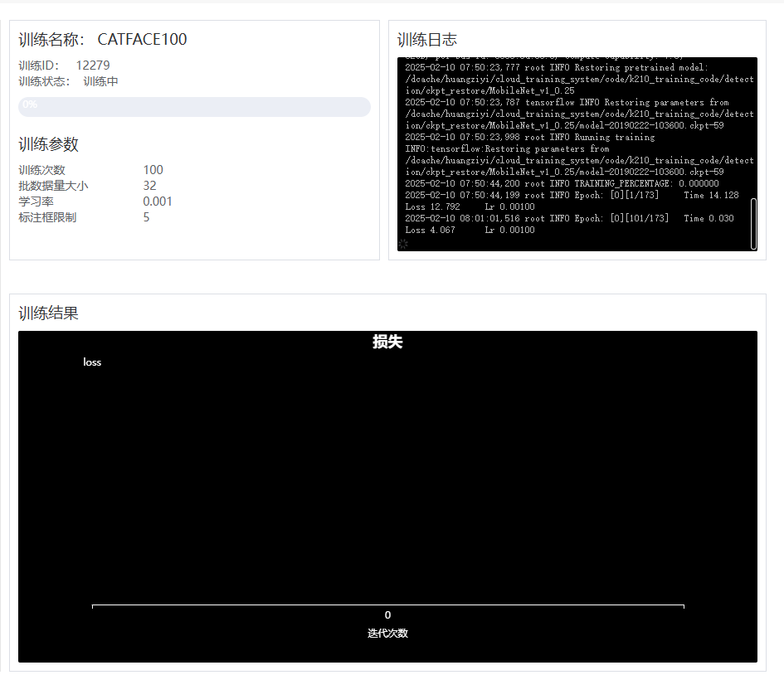Click the 训练结果 panel heading
Screen dimensions: 784x675
49,313
